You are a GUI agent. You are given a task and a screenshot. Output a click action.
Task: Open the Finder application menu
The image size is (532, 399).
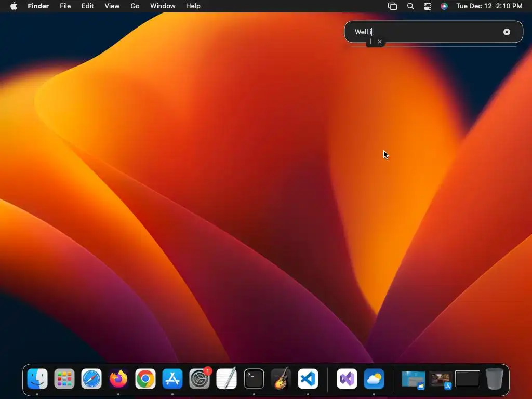click(38, 6)
